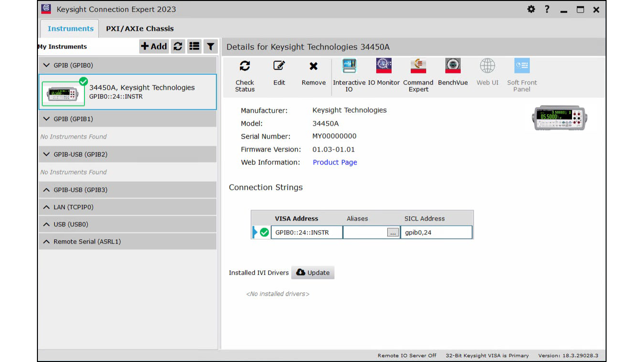Click the Soft Front Panel icon
Viewport: 644px width, 362px height.
click(522, 73)
